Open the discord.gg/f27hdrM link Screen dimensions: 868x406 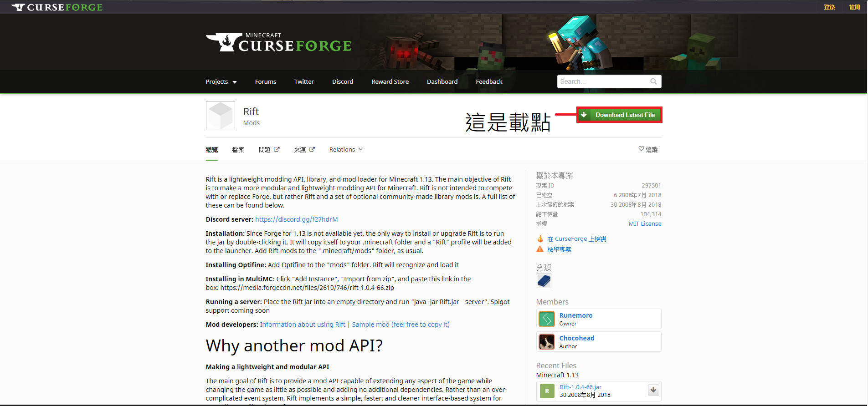click(x=296, y=219)
